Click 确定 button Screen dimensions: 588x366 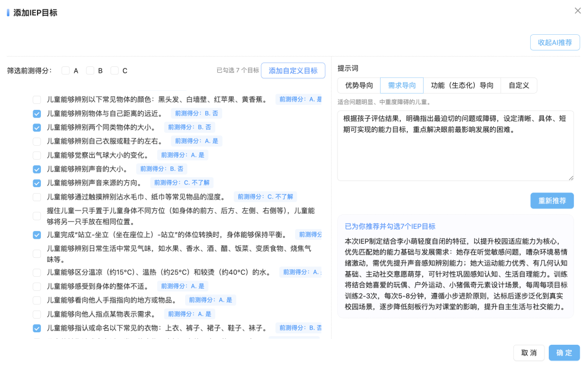[x=564, y=352]
